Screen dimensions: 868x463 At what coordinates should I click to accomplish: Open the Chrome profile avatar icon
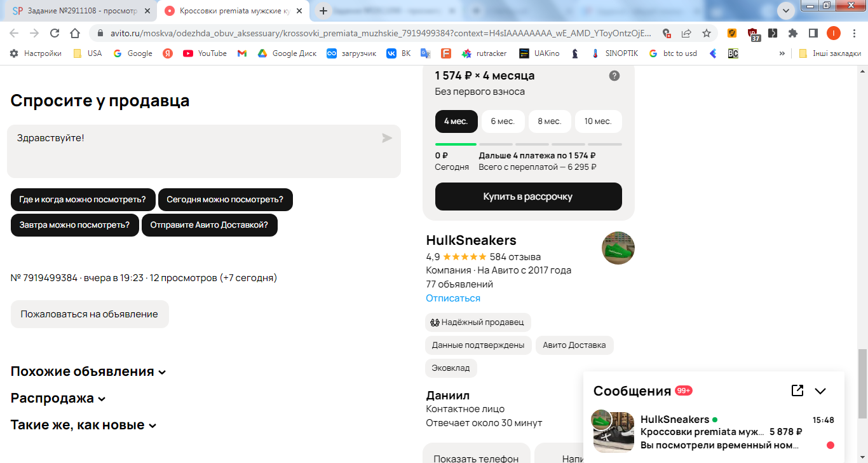tap(833, 33)
